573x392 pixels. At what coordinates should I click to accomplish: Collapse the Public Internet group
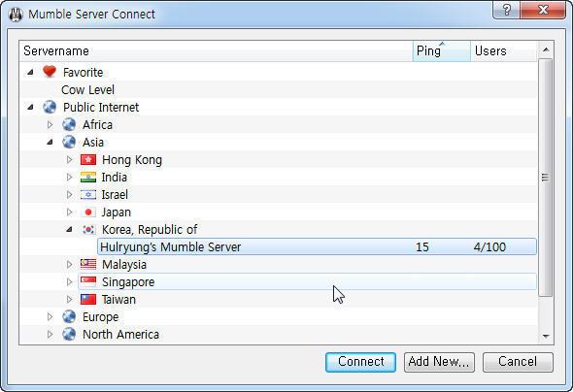pos(30,108)
